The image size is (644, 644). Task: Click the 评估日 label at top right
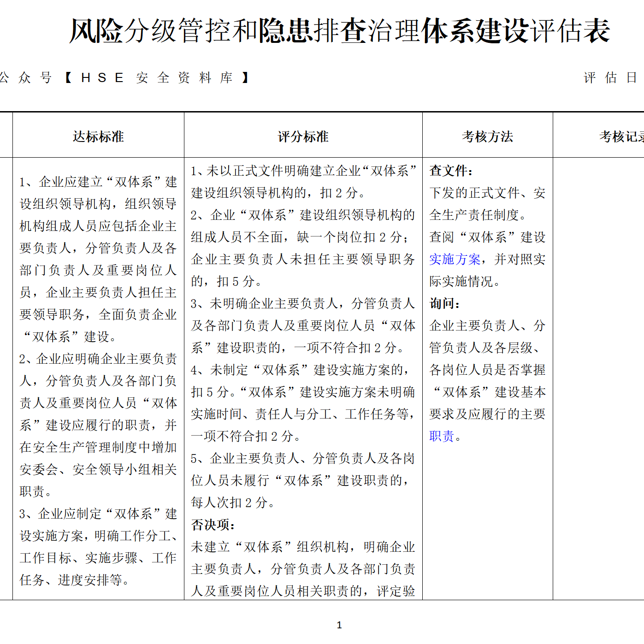pyautogui.click(x=610, y=78)
